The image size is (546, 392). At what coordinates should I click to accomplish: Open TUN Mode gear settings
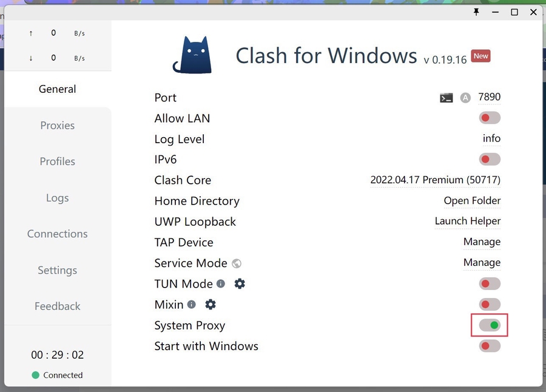coord(240,283)
